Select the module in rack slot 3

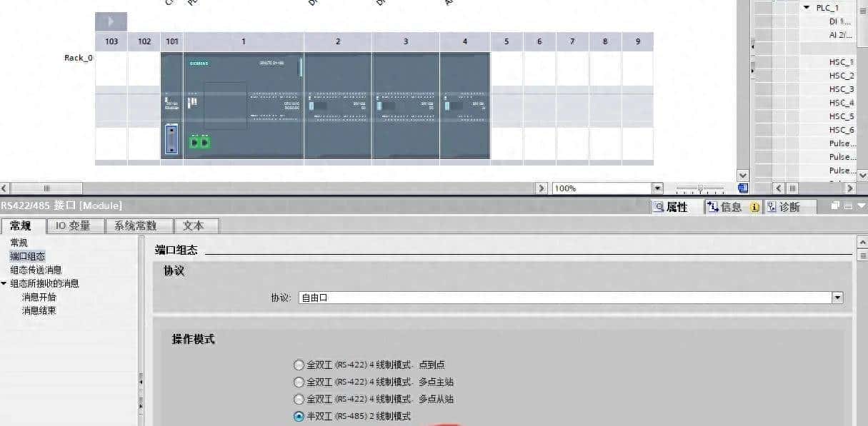coord(406,106)
